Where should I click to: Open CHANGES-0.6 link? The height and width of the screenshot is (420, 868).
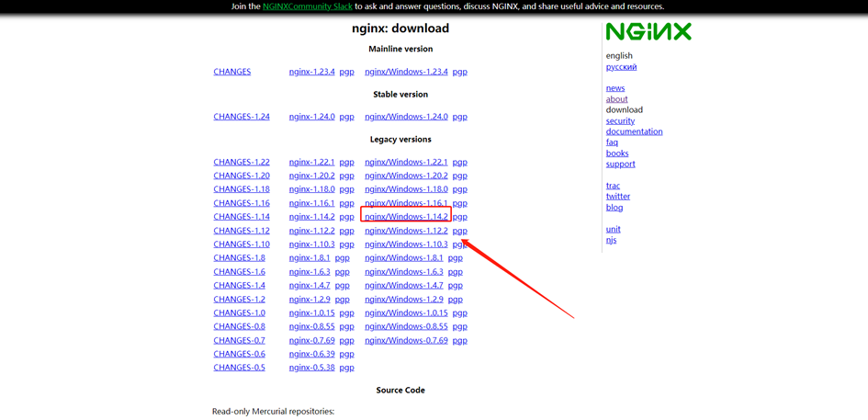239,354
